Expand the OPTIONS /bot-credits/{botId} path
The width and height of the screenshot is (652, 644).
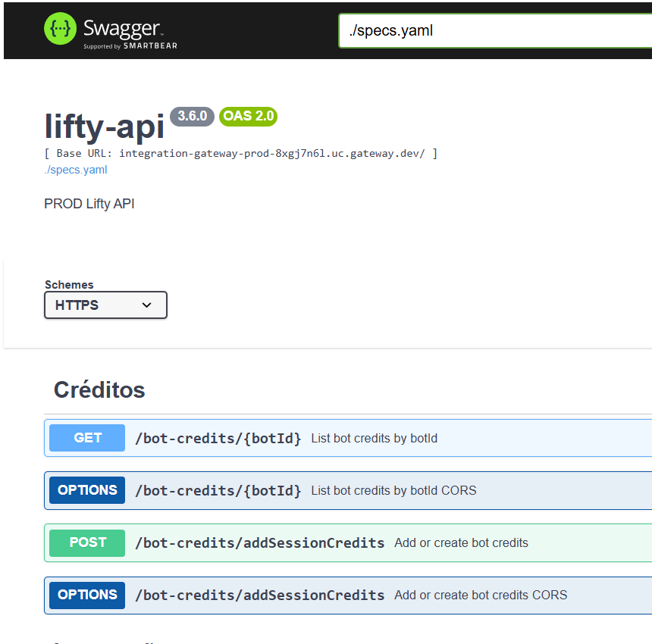(218, 491)
